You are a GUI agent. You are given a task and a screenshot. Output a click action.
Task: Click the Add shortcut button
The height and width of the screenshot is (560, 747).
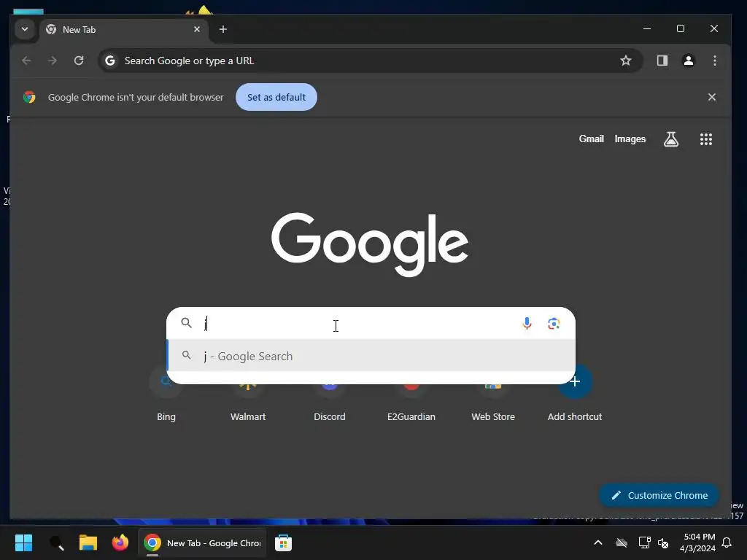pos(575,395)
